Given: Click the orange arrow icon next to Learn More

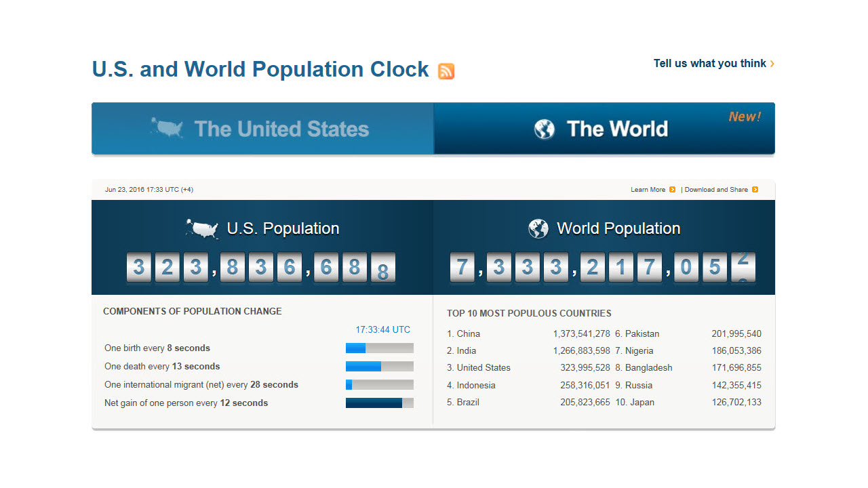Looking at the screenshot, I should click(x=673, y=190).
